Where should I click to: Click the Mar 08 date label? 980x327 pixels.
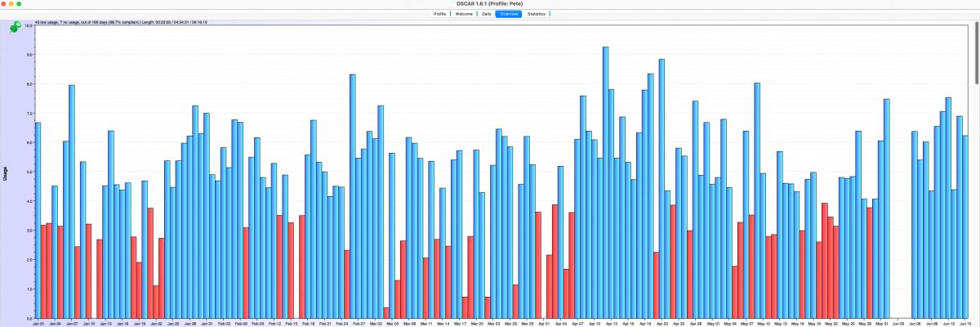click(x=408, y=324)
